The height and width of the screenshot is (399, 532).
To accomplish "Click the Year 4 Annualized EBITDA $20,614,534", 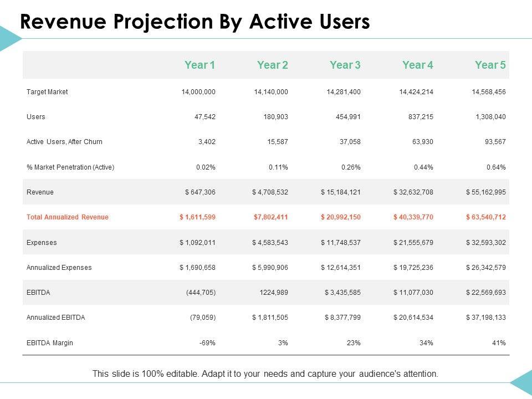I will [413, 318].
